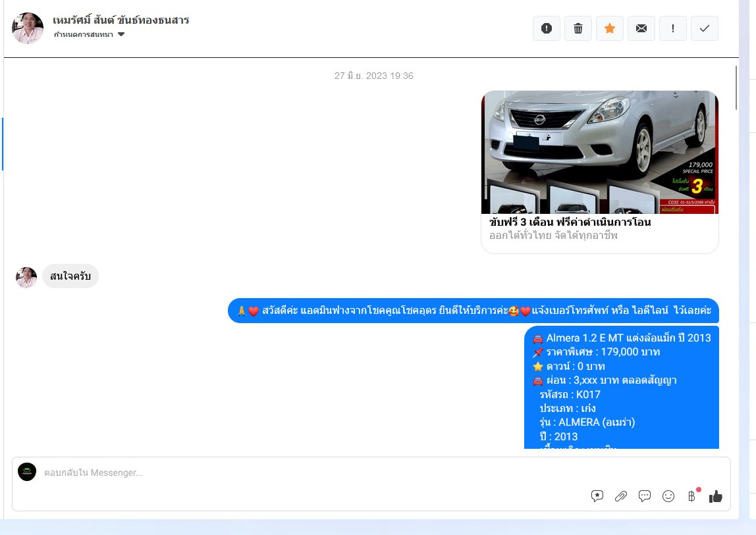
Task: Select the ad subtitle ออกได้ทั่วไทย จัดได้ทุกอาชีพ
Action: 553,236
